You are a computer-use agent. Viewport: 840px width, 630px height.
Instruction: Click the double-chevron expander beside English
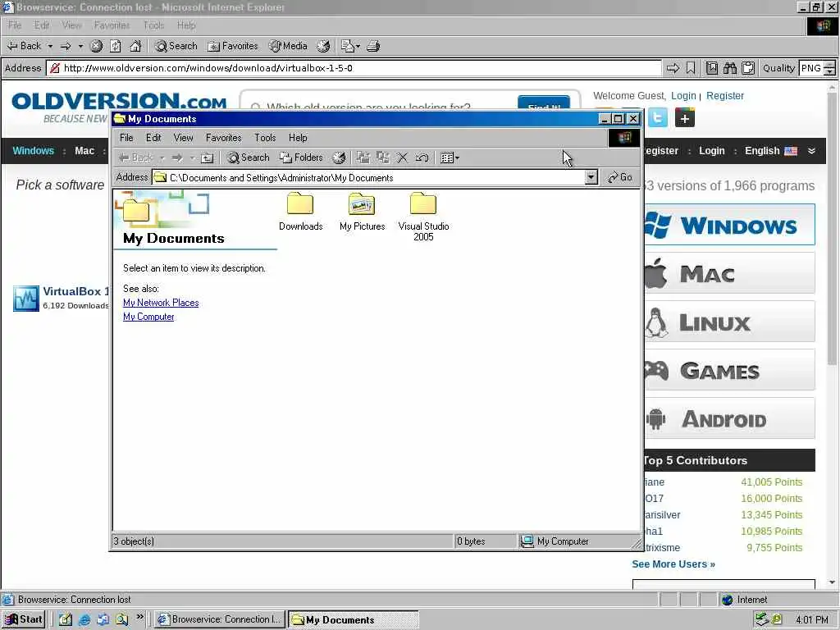[x=811, y=151]
